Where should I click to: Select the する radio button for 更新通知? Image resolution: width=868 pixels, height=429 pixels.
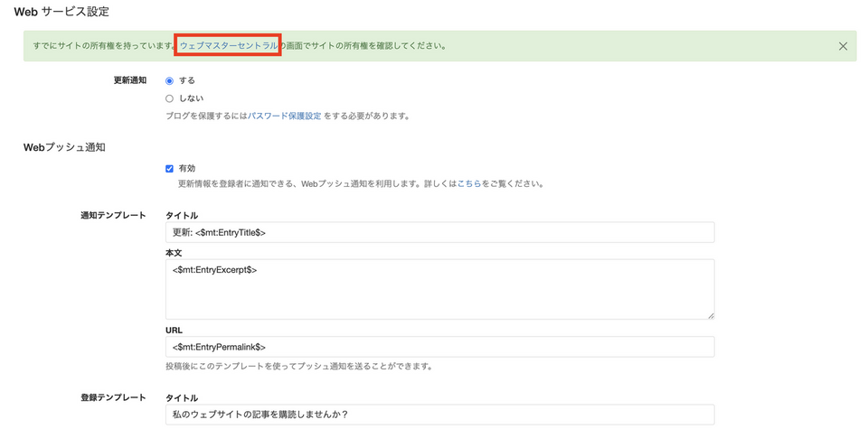[x=169, y=81]
